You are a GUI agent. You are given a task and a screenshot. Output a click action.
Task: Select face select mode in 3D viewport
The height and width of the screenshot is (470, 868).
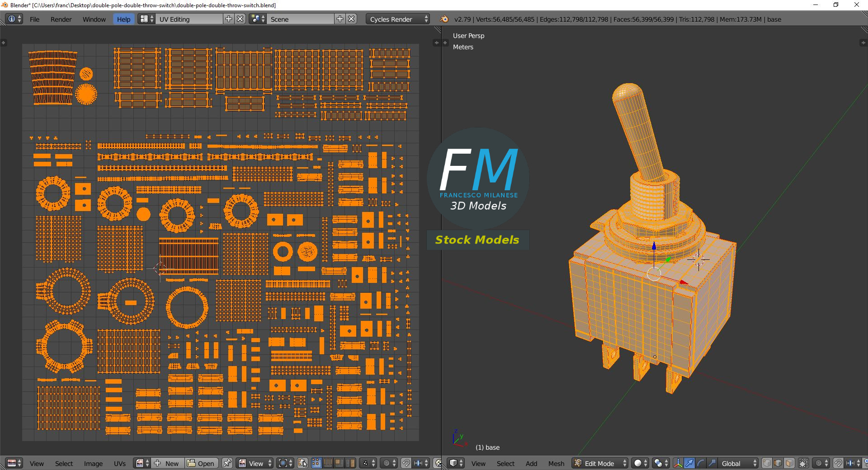click(789, 463)
